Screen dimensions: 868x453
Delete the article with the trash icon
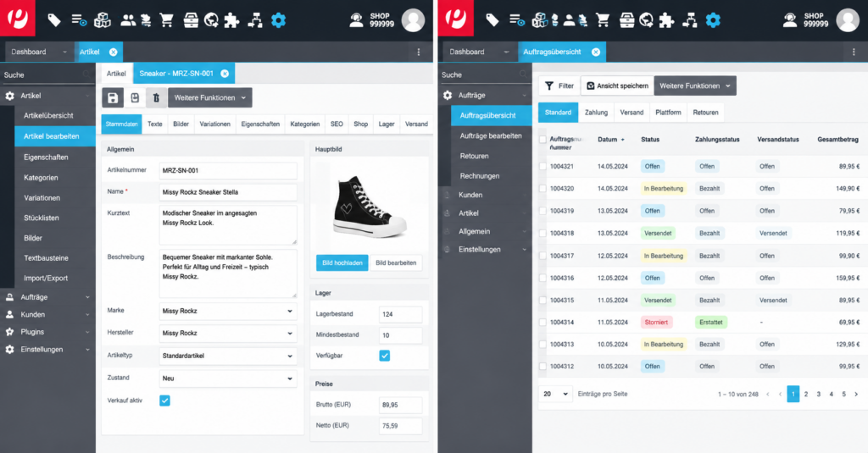point(156,98)
